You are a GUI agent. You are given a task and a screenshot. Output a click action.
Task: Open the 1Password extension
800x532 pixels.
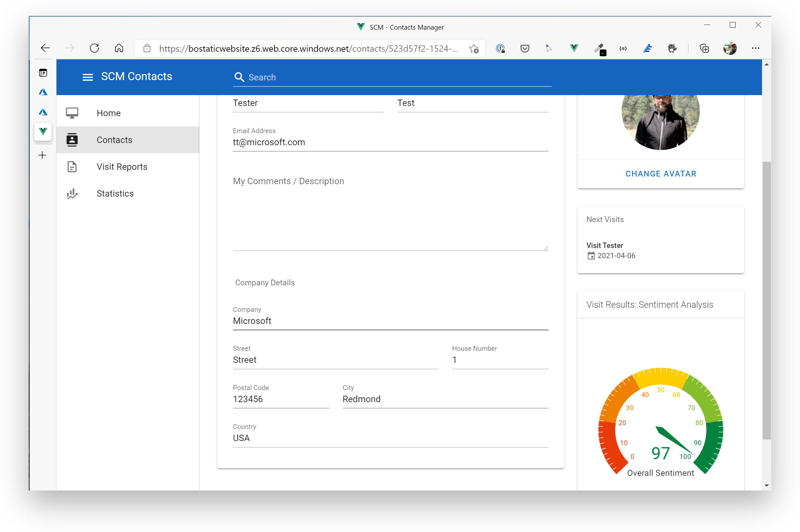[501, 48]
